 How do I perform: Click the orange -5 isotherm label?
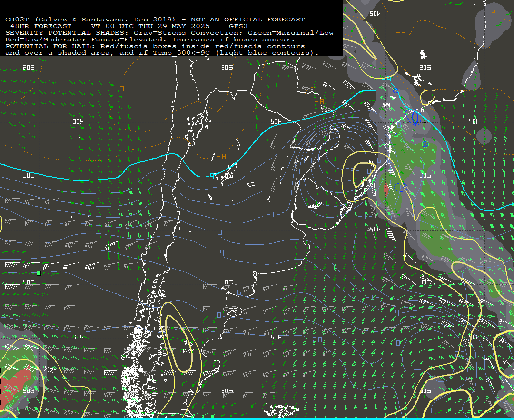pos(491,10)
